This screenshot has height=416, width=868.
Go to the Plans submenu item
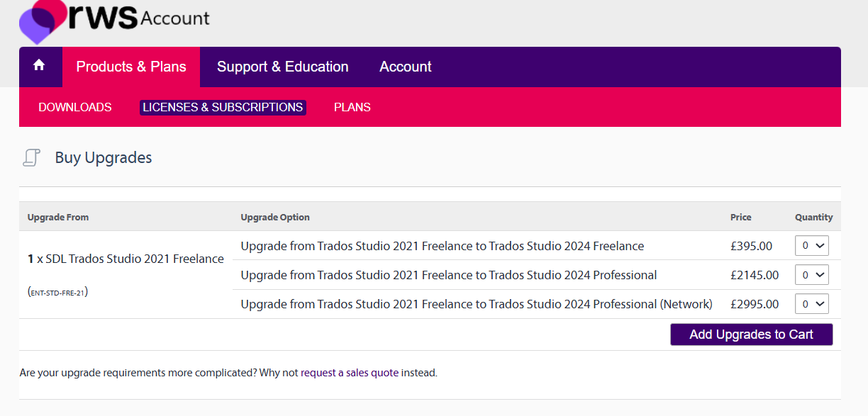click(x=352, y=107)
